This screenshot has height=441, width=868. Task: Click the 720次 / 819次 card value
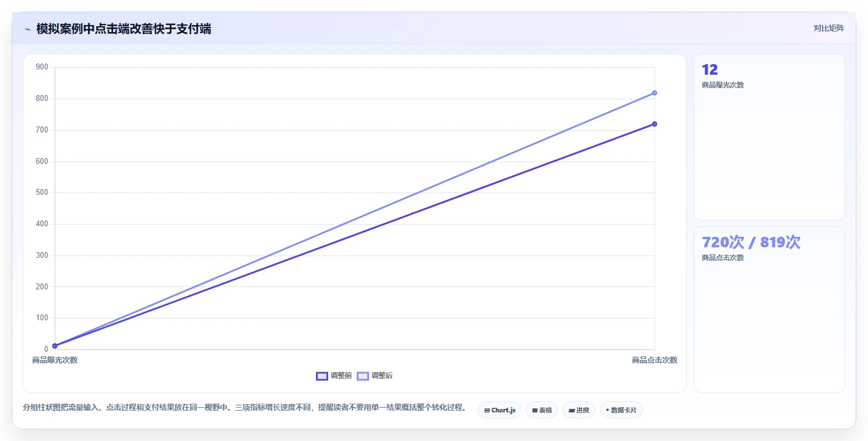click(x=751, y=242)
